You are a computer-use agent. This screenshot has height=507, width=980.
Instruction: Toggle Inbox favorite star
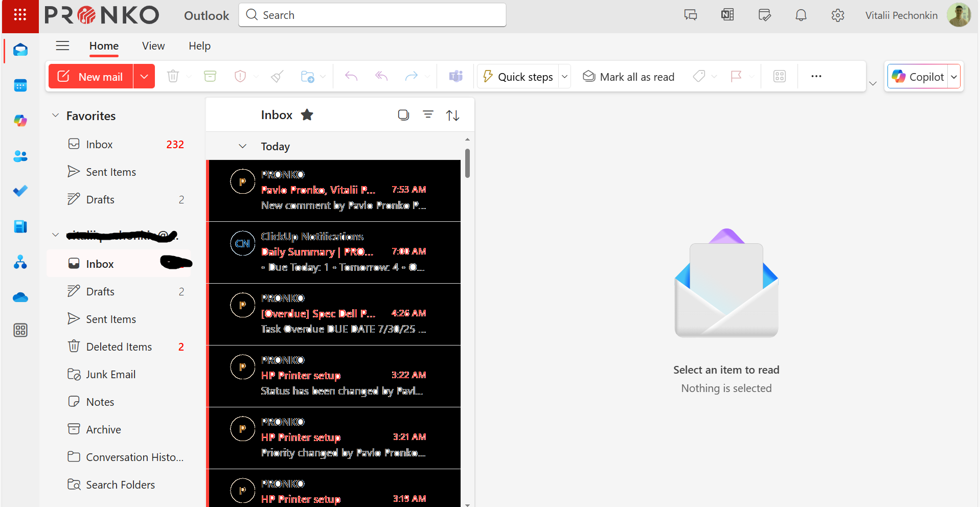pyautogui.click(x=307, y=115)
